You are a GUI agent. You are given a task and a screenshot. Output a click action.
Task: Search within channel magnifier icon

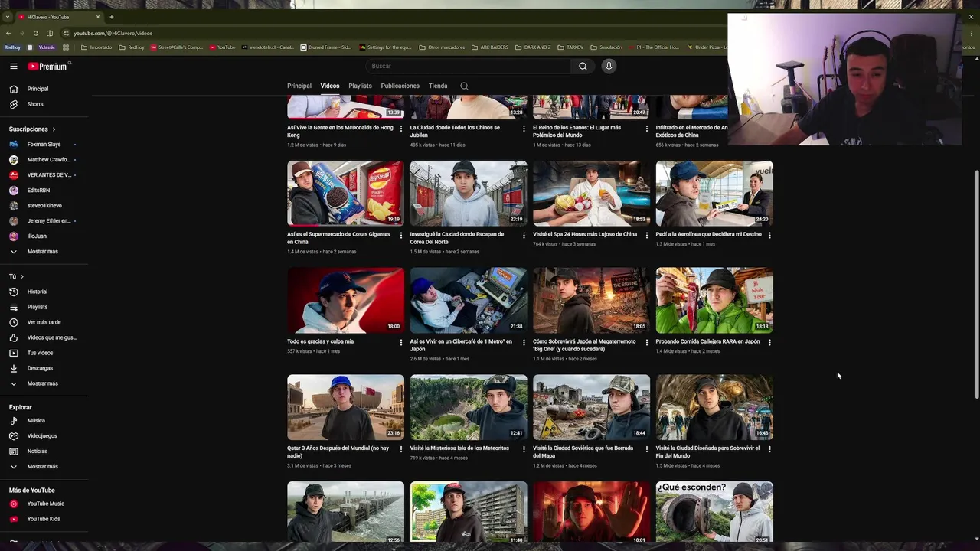464,86
